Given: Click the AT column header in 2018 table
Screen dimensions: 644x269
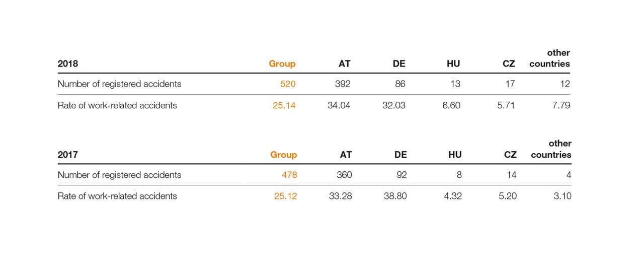Looking at the screenshot, I should coord(345,64).
